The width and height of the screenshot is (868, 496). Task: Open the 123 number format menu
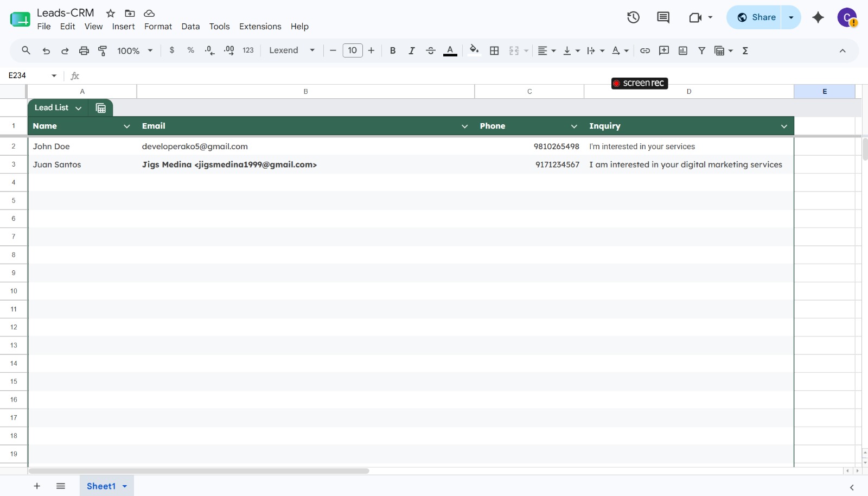pyautogui.click(x=248, y=50)
